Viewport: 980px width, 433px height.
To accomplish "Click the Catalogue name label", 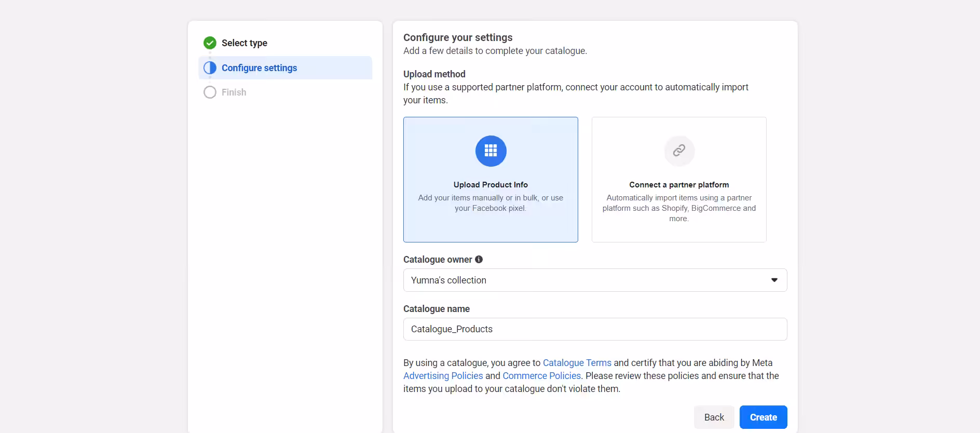I will tap(436, 309).
